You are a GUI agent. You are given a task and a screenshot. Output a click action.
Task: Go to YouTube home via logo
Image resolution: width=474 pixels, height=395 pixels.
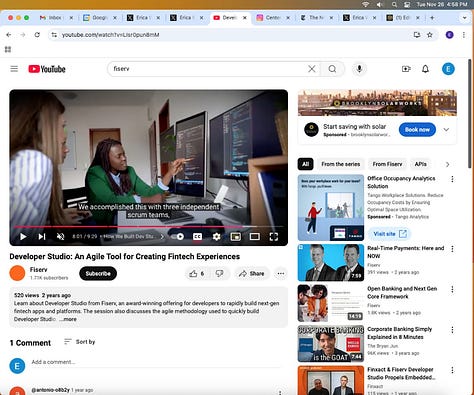[x=47, y=69]
